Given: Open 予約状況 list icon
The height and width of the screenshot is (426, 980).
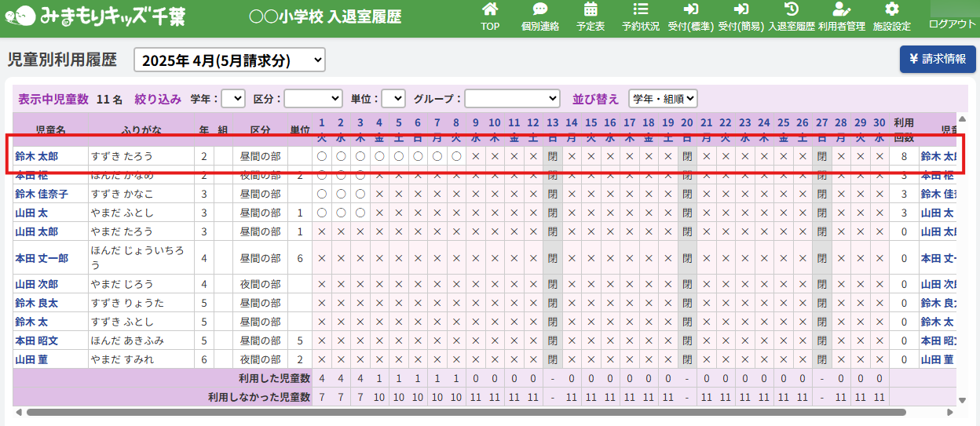Looking at the screenshot, I should (641, 10).
